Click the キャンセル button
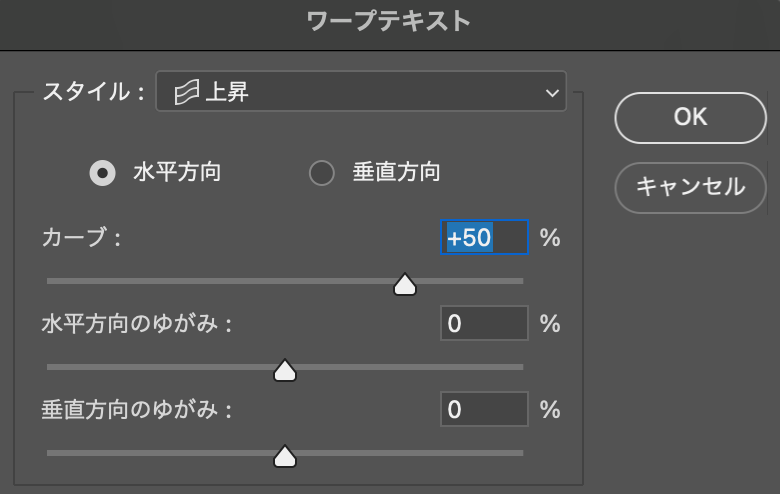 point(690,186)
